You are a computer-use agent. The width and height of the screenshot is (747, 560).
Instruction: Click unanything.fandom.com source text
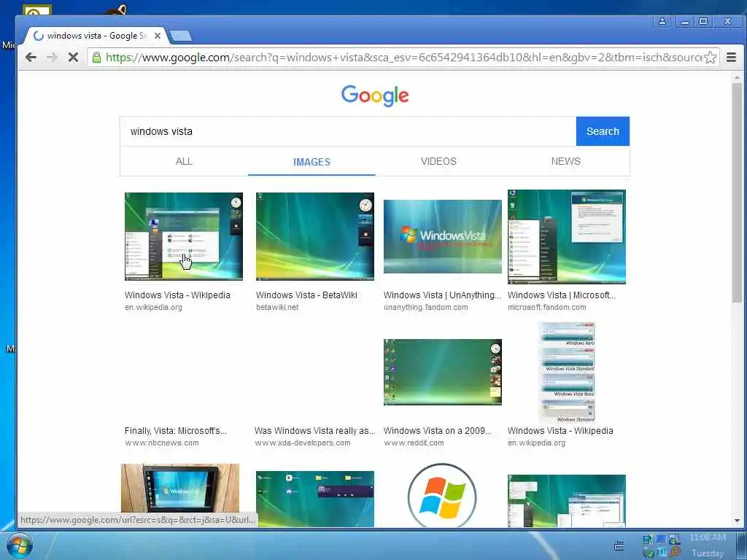(x=426, y=308)
